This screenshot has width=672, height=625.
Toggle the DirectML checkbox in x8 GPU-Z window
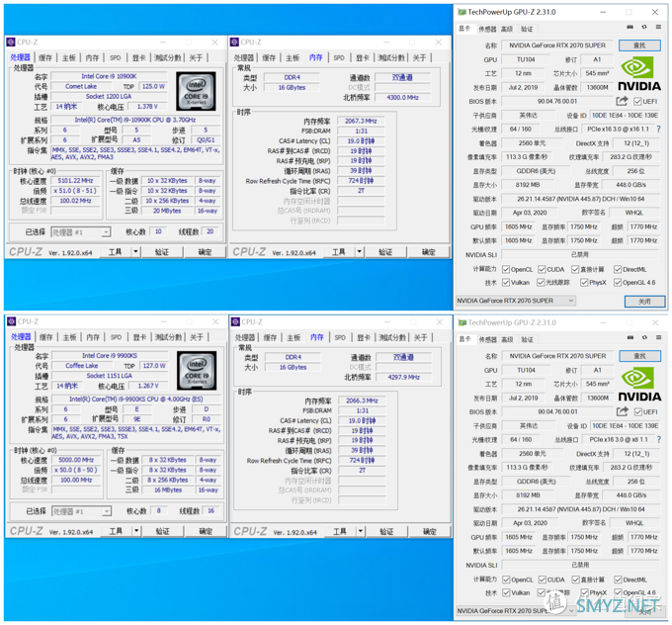pos(618,580)
